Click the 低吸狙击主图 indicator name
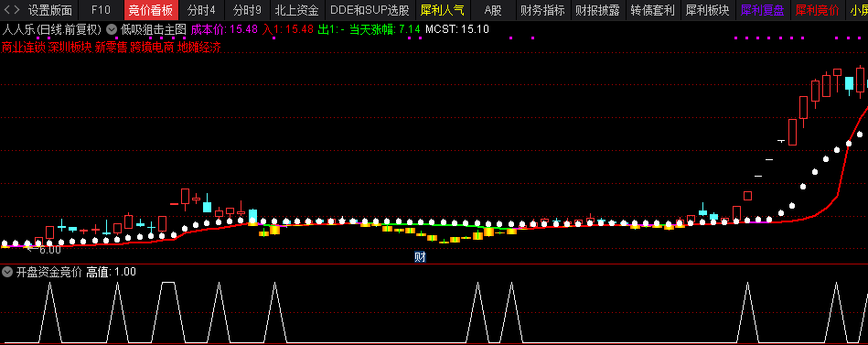This screenshot has width=868, height=345. point(154,29)
